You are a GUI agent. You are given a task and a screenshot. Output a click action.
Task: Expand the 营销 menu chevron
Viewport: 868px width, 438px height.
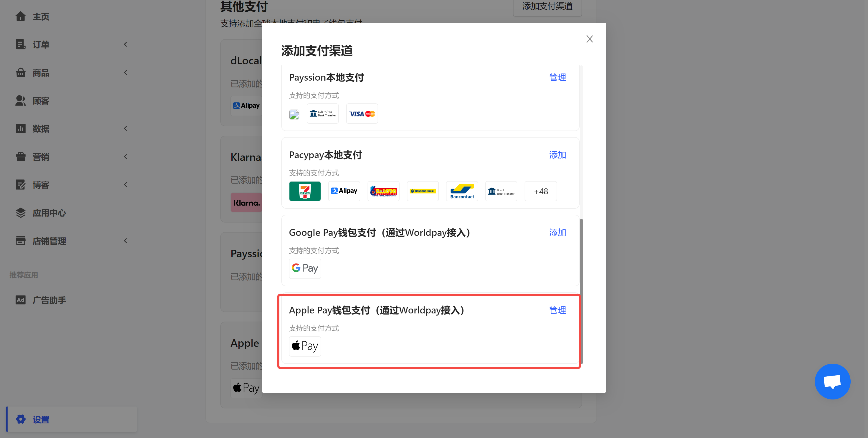[125, 157]
